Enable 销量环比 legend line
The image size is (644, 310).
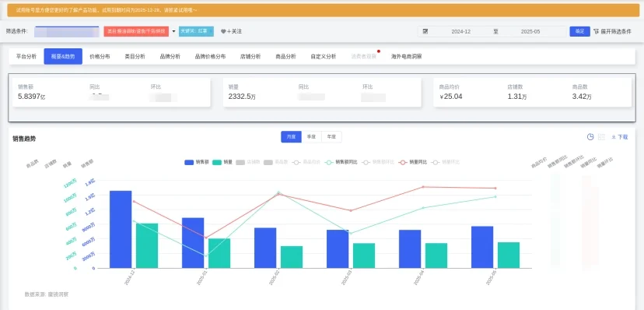tap(446, 162)
